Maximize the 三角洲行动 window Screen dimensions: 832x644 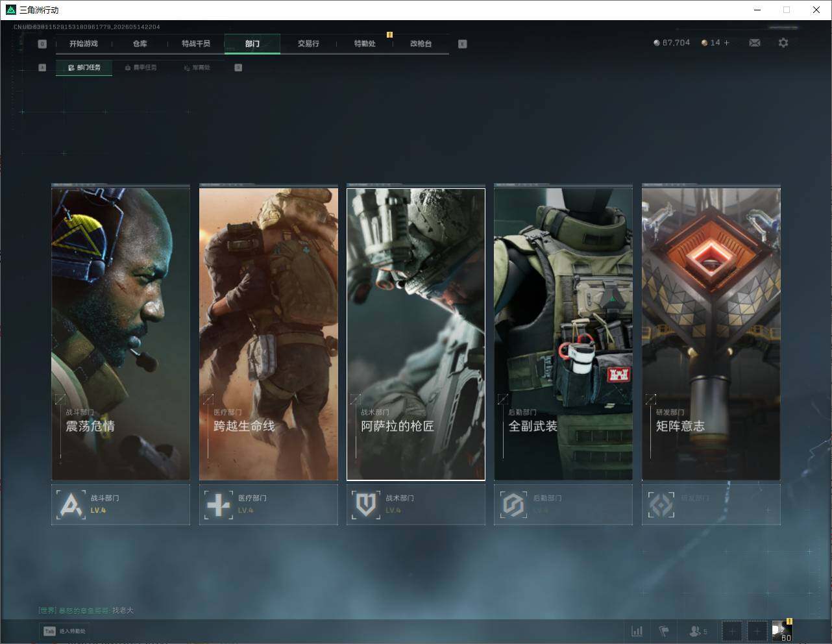coord(787,10)
